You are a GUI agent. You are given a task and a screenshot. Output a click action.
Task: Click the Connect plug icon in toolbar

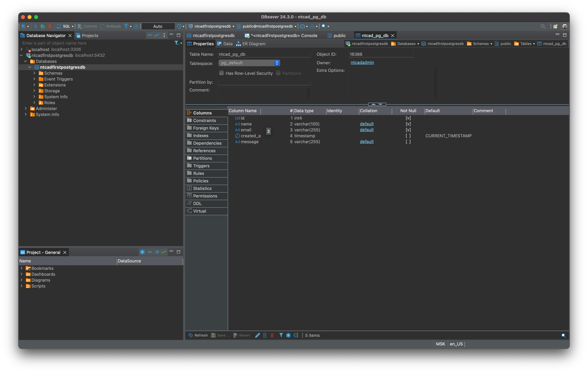[x=35, y=26]
